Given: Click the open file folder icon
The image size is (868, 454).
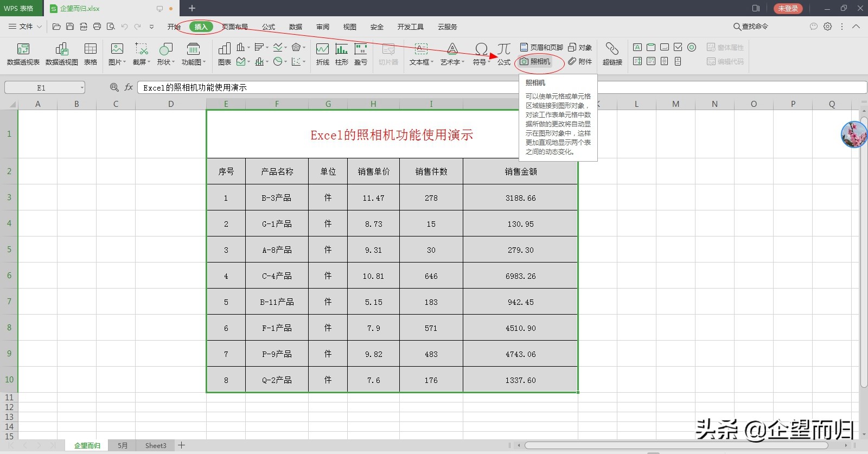Looking at the screenshot, I should pyautogui.click(x=56, y=26).
